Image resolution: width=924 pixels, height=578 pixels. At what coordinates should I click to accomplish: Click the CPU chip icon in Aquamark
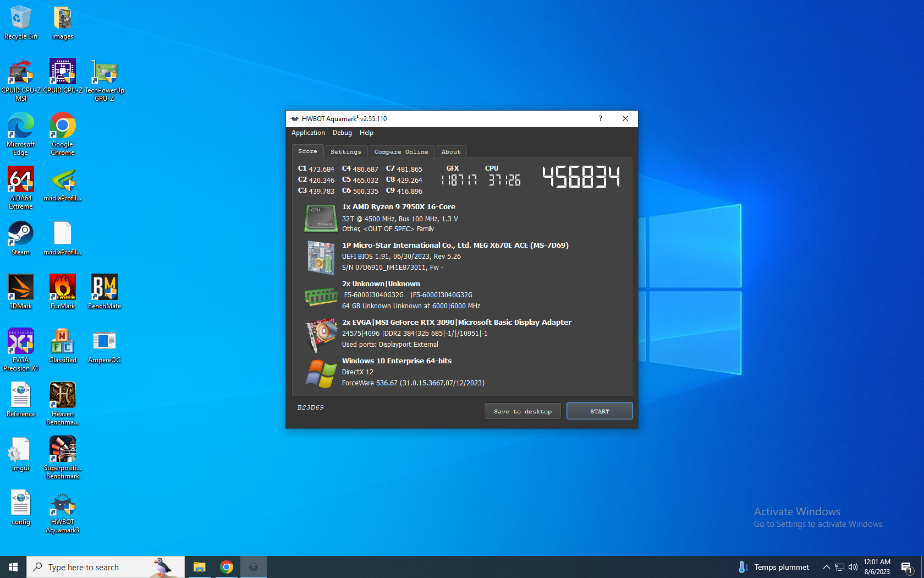321,218
